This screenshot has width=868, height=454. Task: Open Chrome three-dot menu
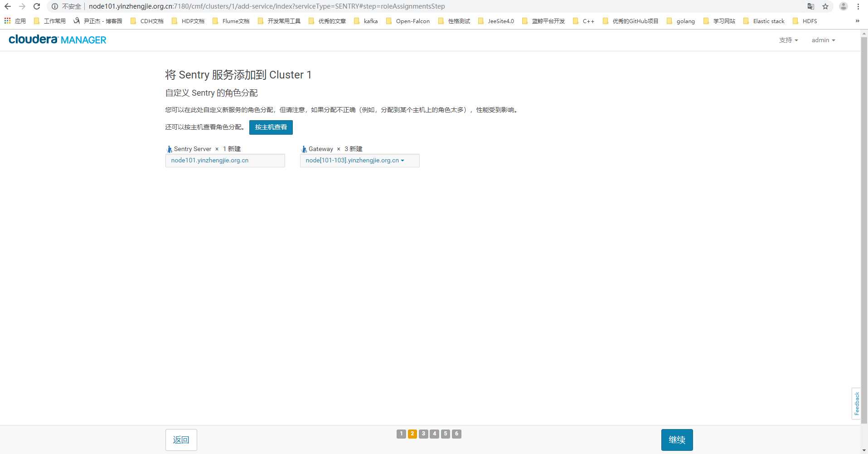tap(858, 6)
